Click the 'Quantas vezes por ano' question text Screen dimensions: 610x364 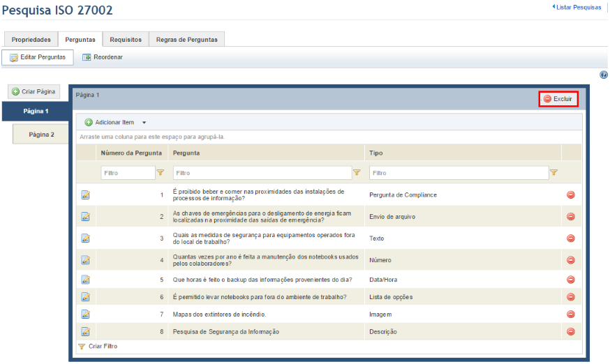(x=266, y=260)
